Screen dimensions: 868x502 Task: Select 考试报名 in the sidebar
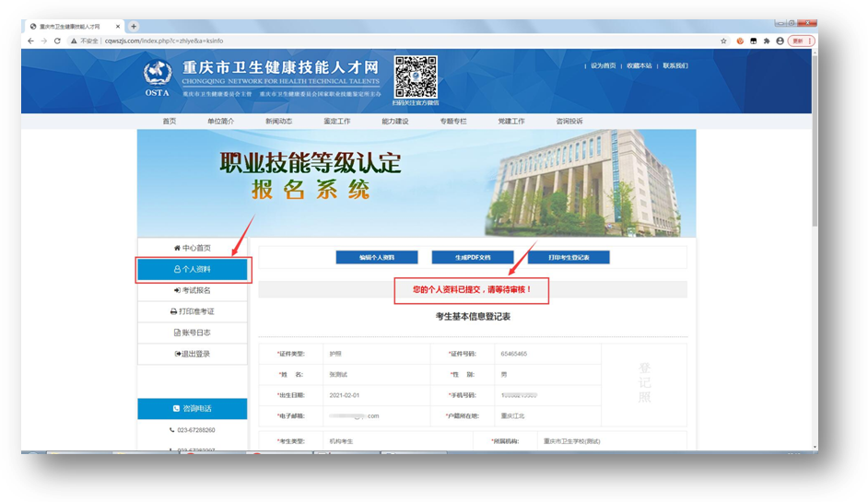point(193,291)
